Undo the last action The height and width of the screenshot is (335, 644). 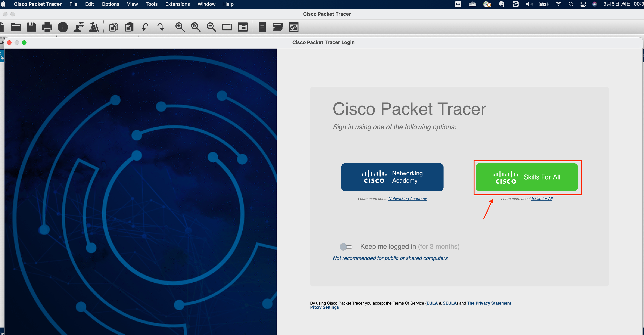145,27
